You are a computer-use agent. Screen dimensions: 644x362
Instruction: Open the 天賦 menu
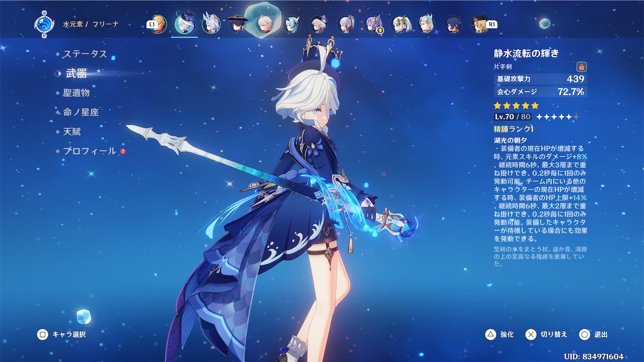(x=72, y=132)
